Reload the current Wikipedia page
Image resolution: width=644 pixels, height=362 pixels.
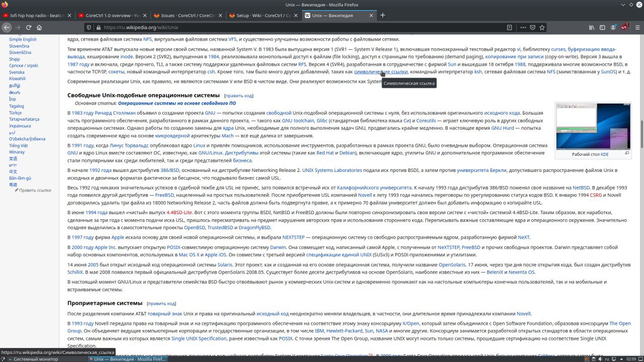point(28,28)
